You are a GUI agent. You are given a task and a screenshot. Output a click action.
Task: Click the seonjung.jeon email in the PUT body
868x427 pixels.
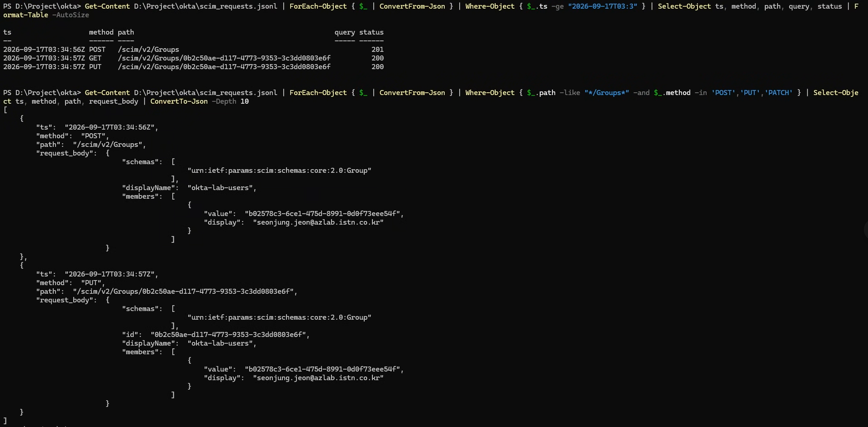(318, 378)
